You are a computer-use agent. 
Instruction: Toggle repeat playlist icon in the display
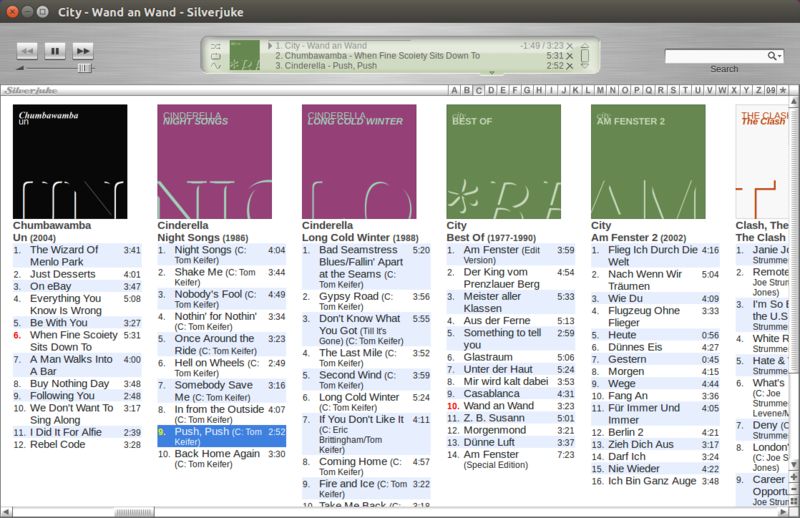point(216,56)
